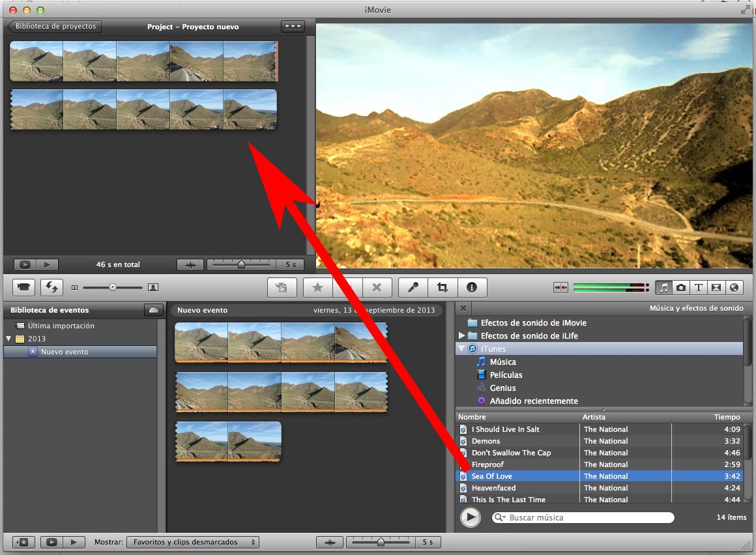Expand Efectos de sonido de iLife folder
Viewport: 756px width, 555px height.
(462, 335)
